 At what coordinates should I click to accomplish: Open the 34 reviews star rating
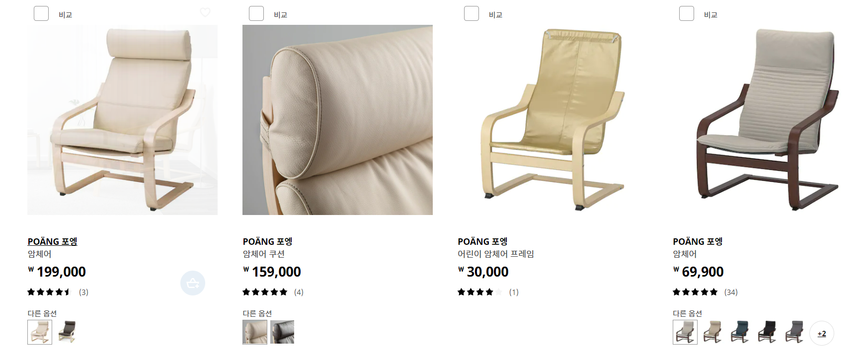tap(705, 292)
